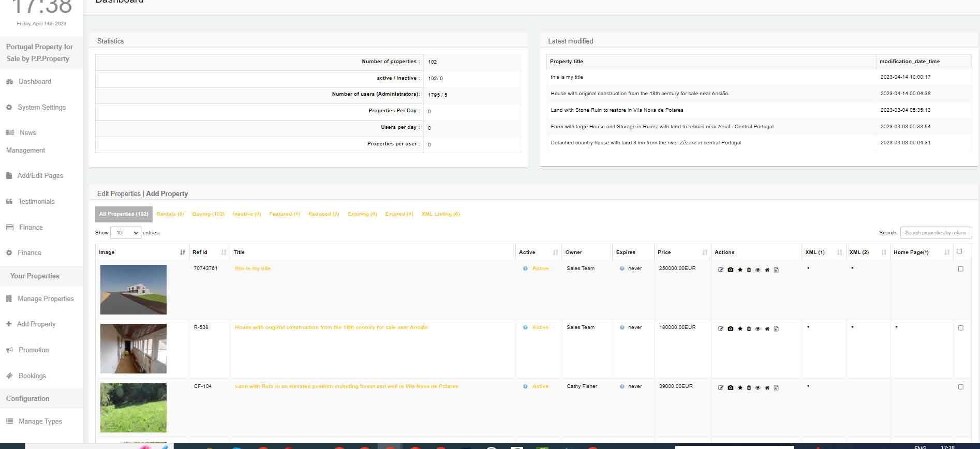
Task: Click star icon for property CF-104
Action: [740, 387]
